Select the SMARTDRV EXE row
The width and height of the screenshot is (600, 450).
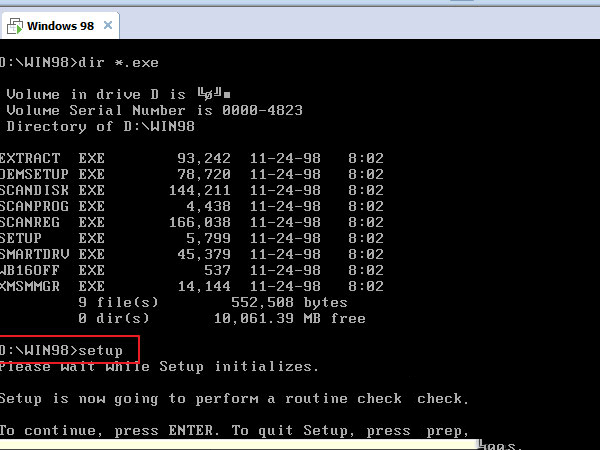191,254
